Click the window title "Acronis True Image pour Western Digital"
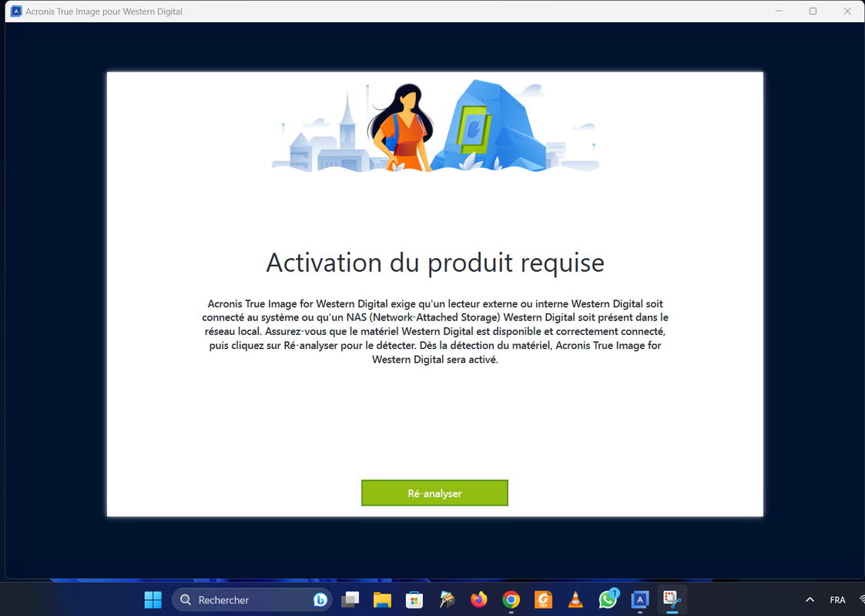Viewport: 865px width, 616px height. [104, 11]
